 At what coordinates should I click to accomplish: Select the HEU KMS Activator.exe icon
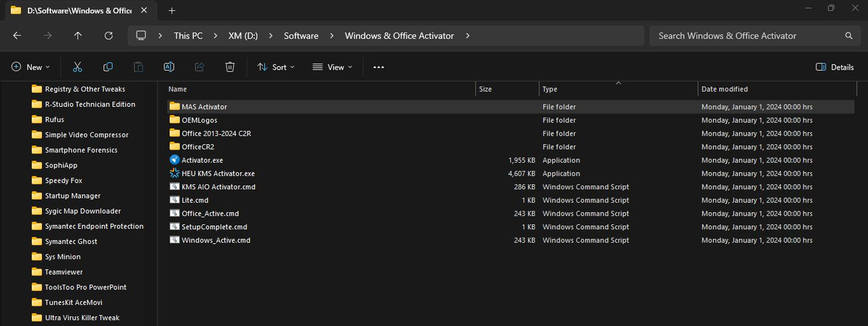(175, 174)
